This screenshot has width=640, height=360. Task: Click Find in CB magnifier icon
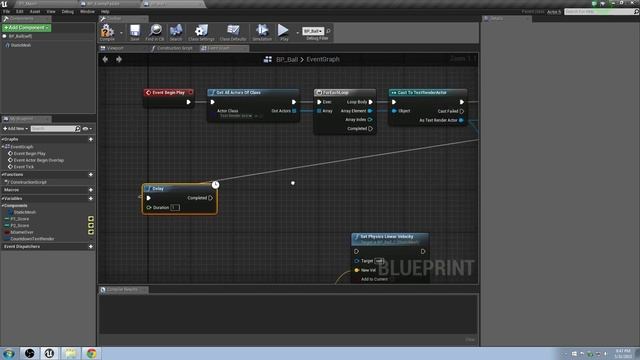coord(155,32)
